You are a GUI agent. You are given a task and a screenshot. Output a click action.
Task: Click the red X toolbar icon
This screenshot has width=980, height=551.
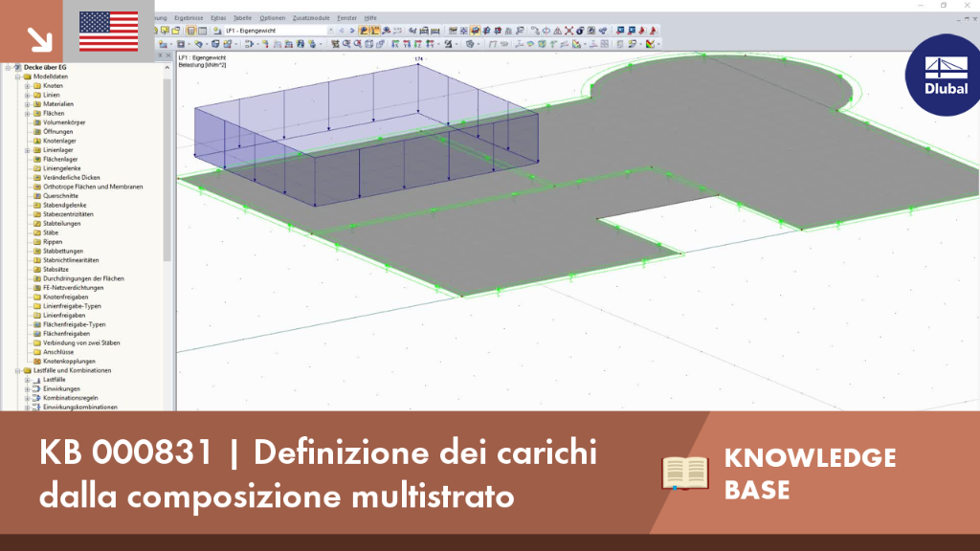pyautogui.click(x=568, y=31)
